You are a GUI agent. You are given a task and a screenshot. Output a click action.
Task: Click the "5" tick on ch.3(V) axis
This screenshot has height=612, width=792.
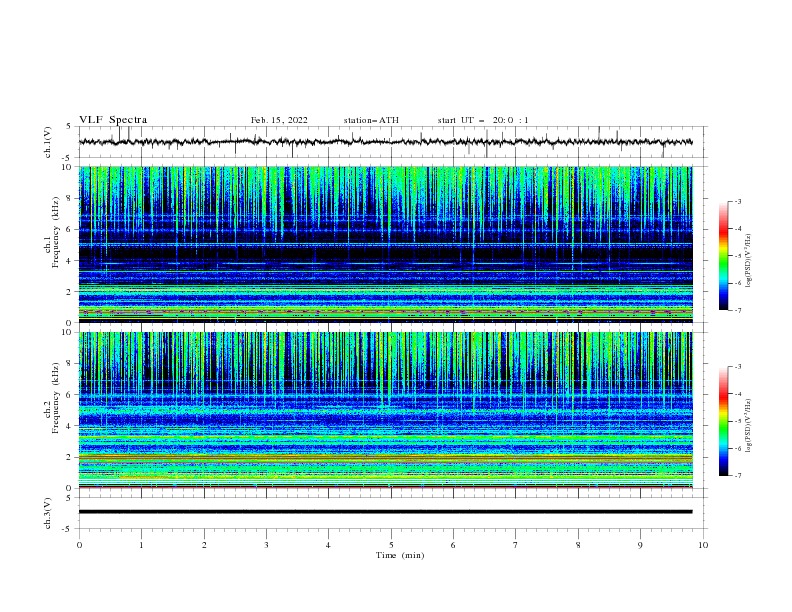69,498
